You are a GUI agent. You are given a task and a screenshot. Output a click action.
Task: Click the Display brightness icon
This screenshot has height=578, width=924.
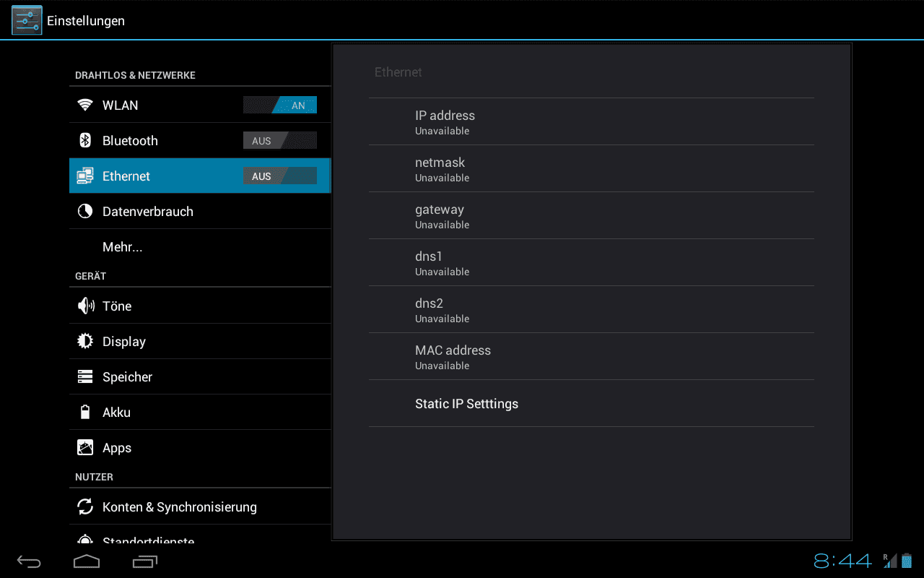85,341
